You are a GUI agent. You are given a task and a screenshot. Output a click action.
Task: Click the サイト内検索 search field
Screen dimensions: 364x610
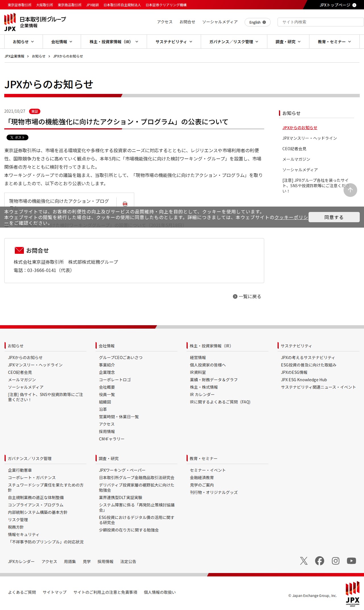click(320, 22)
